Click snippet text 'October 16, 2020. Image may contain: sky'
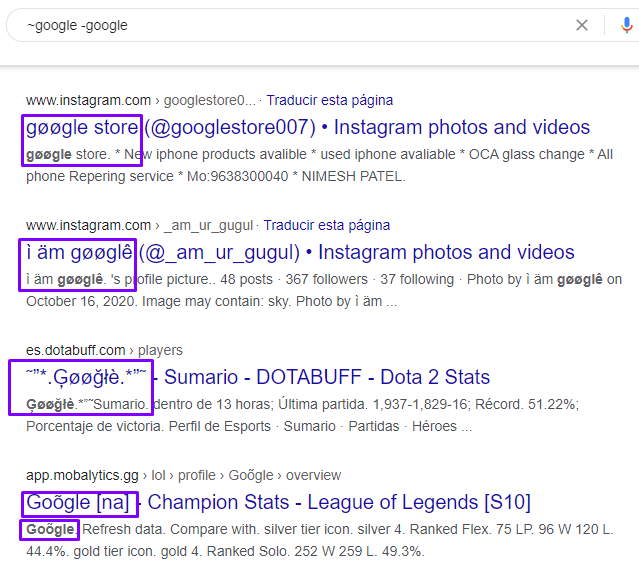 pyautogui.click(x=159, y=302)
